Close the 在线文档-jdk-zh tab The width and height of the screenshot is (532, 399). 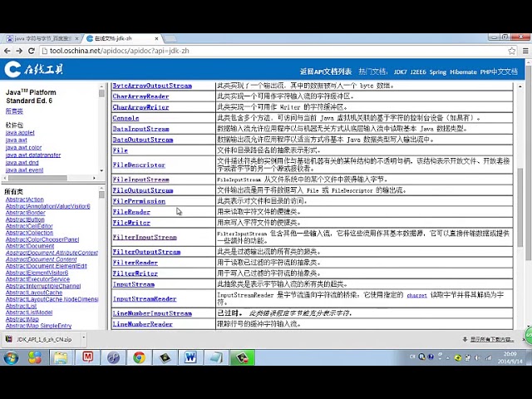coord(156,39)
